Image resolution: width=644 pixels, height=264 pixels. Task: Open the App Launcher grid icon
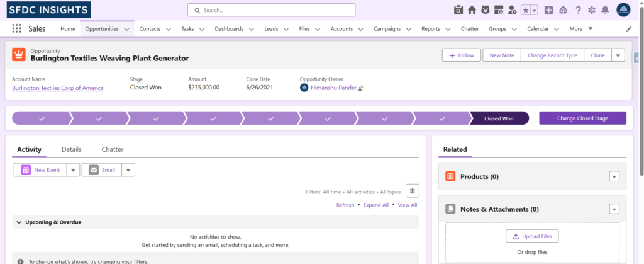coord(16,29)
